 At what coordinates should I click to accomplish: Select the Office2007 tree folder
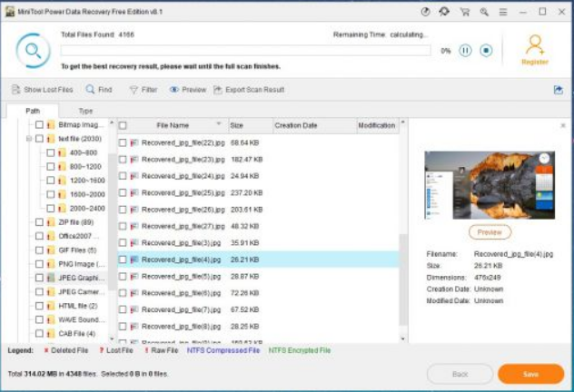click(x=78, y=236)
